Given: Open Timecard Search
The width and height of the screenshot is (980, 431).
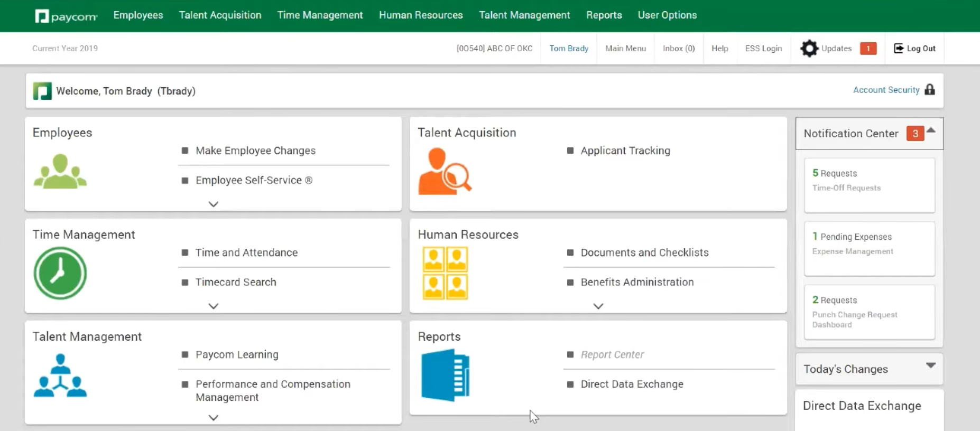Looking at the screenshot, I should coord(236,282).
